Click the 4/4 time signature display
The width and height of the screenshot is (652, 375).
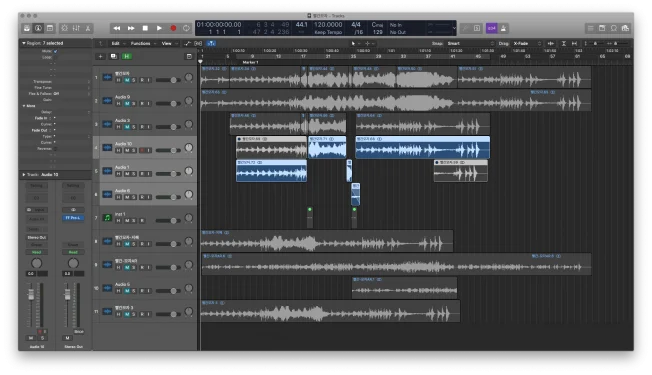pyautogui.click(x=356, y=25)
